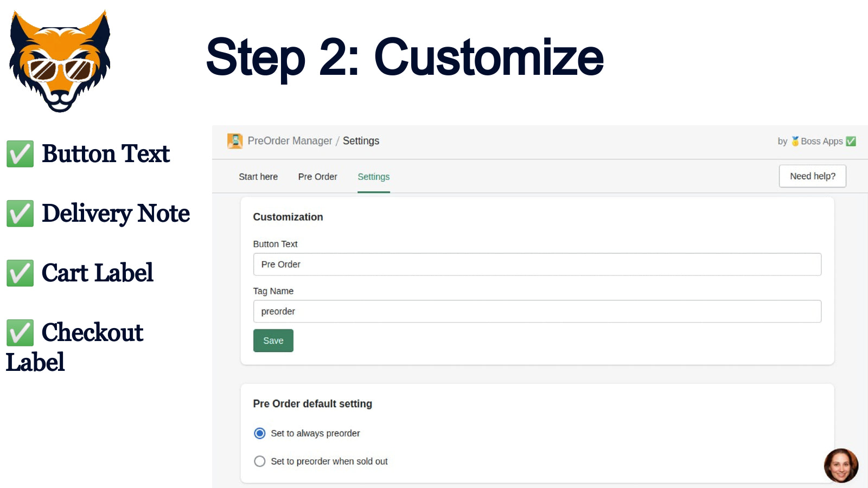Open Need help? support

pyautogui.click(x=812, y=176)
